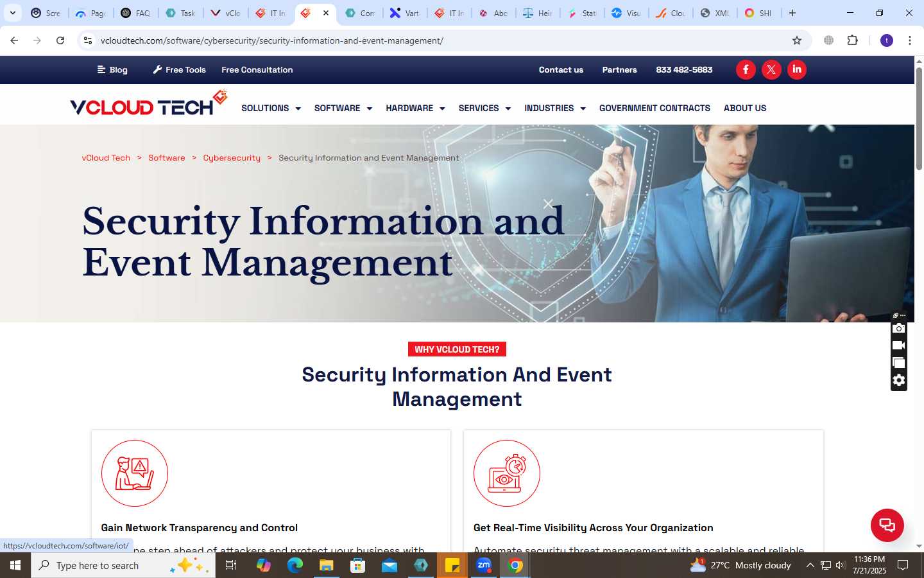924x578 pixels.
Task: Open the notifications center icon
Action: tap(903, 565)
